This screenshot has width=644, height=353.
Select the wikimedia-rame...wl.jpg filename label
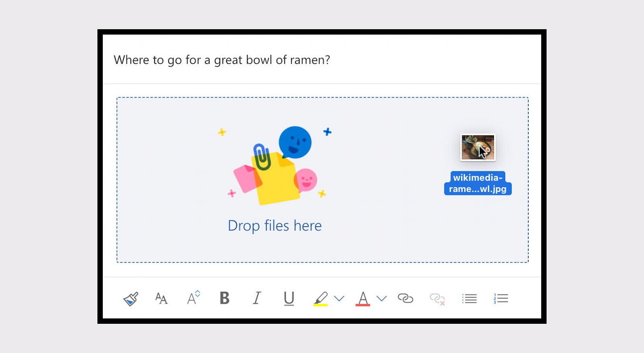(478, 183)
